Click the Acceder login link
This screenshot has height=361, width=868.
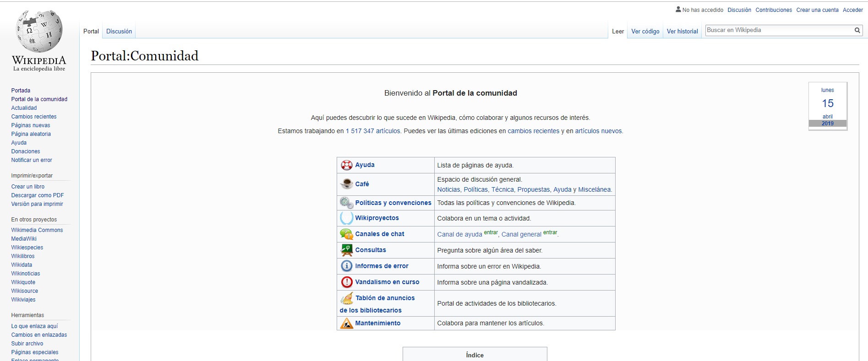pos(852,10)
